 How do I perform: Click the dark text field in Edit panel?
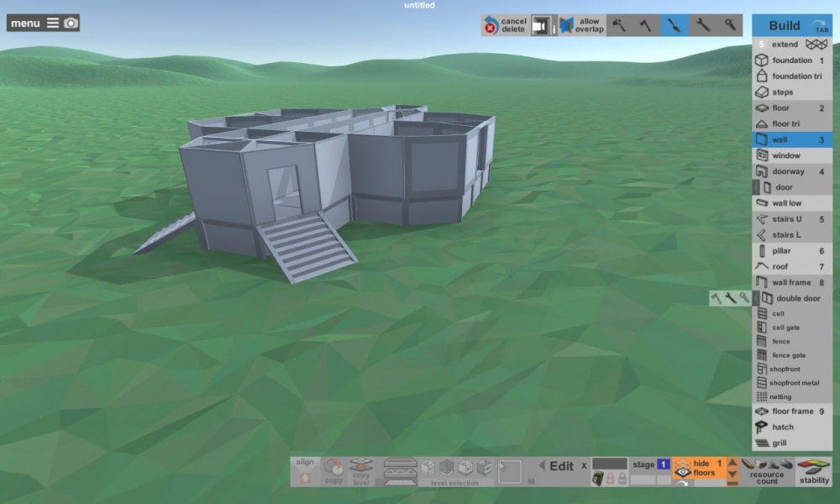tap(609, 464)
